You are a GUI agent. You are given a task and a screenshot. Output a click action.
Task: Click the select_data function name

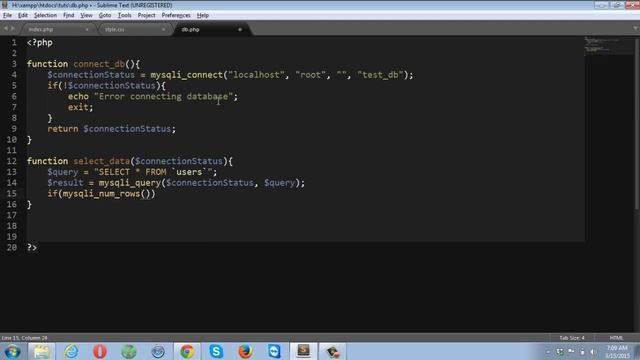point(102,161)
